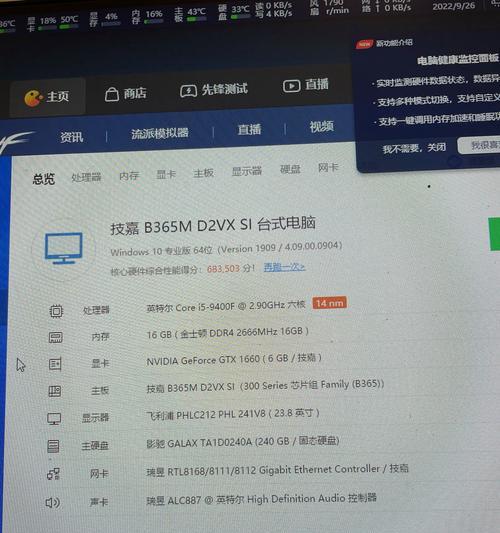Viewport: 500px width, 533px height.
Task: Click the sound card speaker icon
Action: coord(53,502)
